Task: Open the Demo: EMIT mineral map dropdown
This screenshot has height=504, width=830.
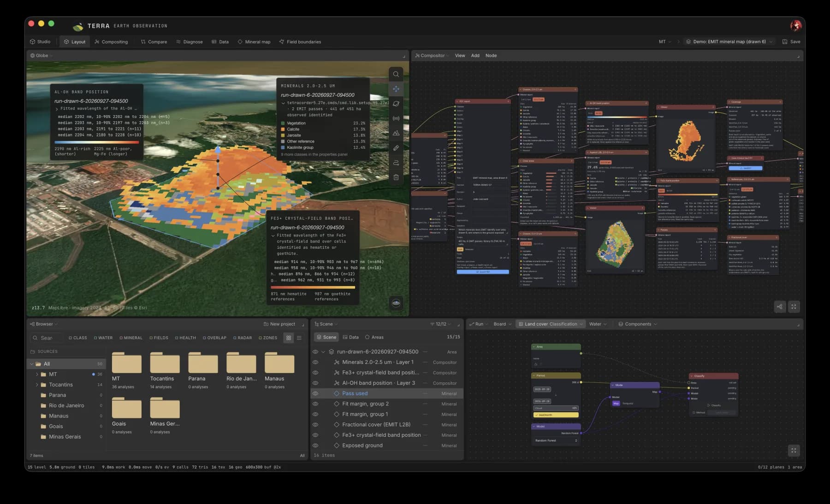Action: point(729,41)
